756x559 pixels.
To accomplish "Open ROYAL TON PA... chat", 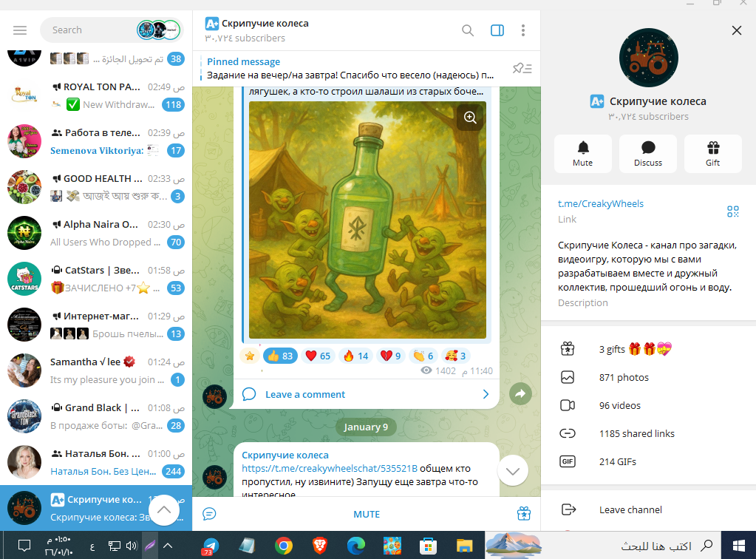I will click(x=96, y=95).
